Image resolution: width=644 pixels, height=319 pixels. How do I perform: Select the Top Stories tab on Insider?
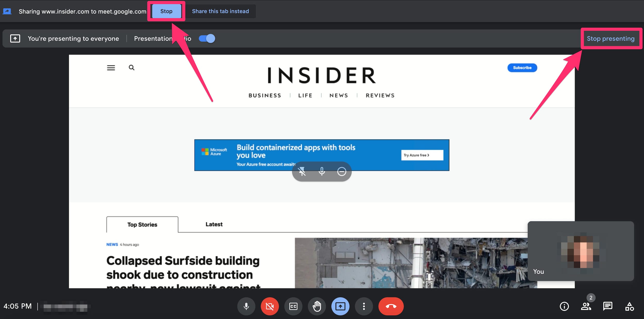tap(142, 224)
